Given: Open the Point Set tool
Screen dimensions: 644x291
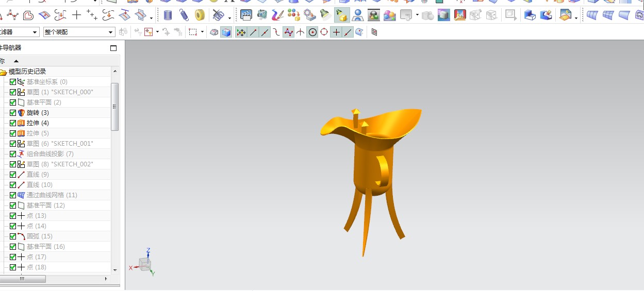Looking at the screenshot, I should click(92, 15).
